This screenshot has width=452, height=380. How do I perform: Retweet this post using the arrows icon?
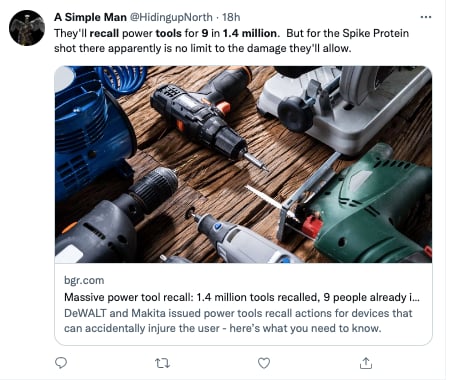coord(163,363)
